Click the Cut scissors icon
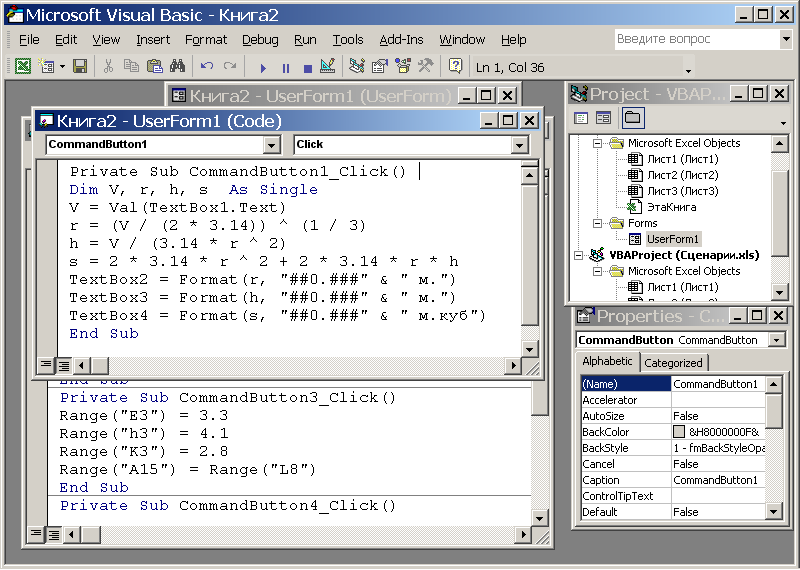 point(108,66)
